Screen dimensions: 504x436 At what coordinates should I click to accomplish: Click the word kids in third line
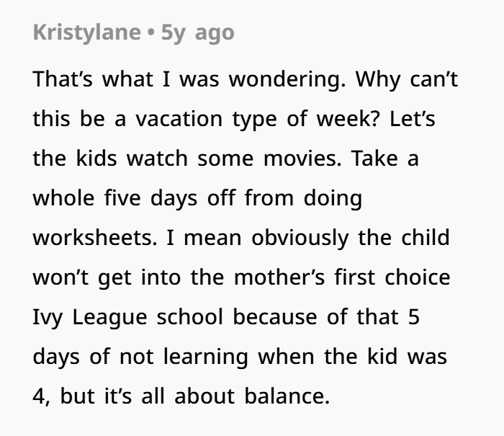click(96, 159)
